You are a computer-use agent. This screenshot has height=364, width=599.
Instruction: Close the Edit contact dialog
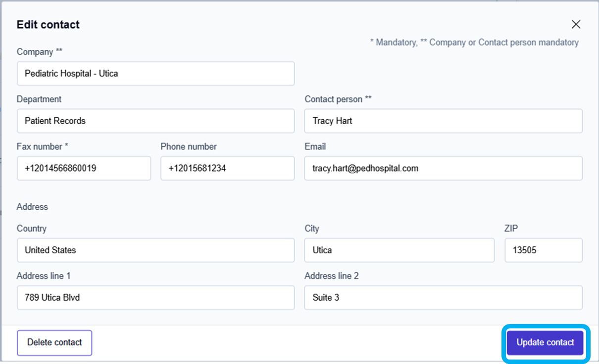coord(576,25)
